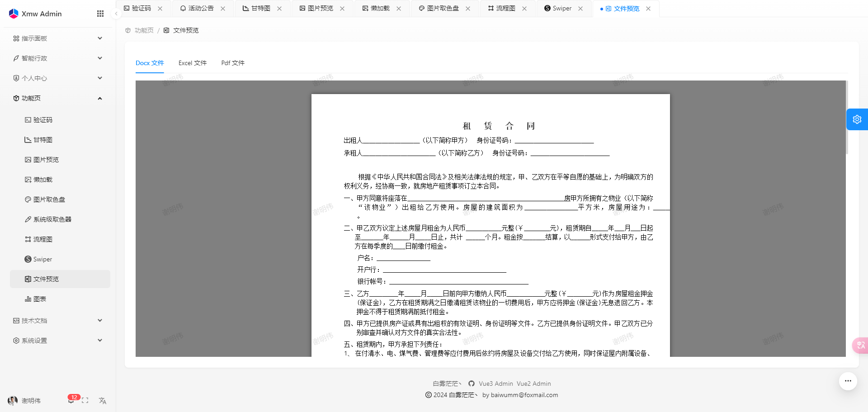Click the 开户行 line in the contract
868x412 pixels.
(432, 270)
